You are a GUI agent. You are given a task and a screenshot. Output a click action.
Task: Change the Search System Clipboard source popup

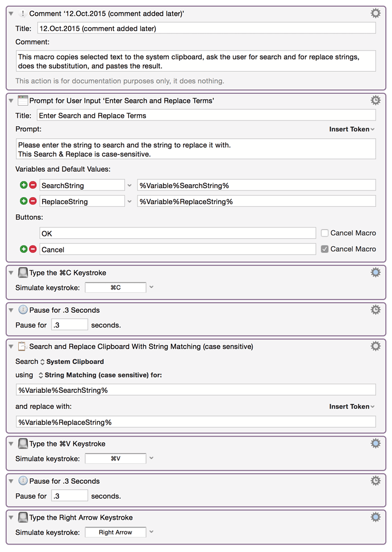point(72,362)
